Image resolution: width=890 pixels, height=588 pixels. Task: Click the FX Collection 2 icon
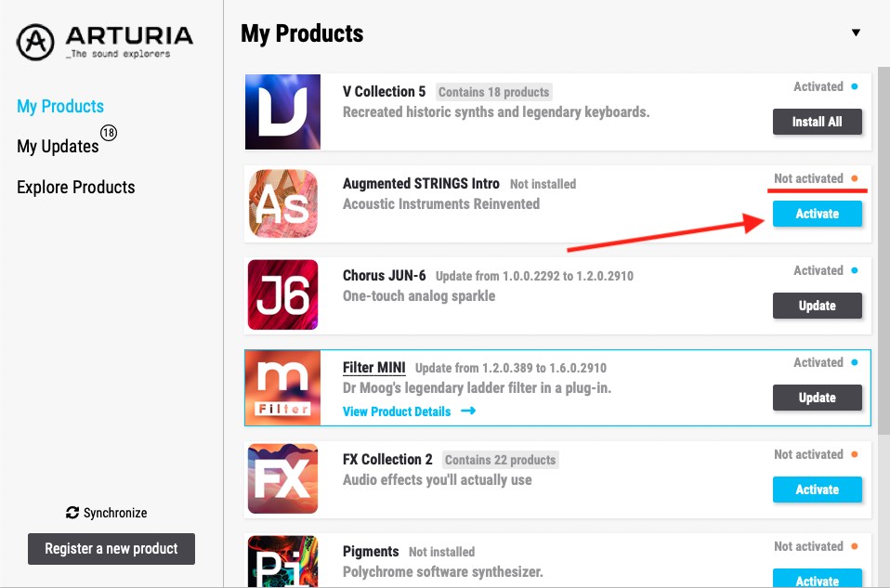(282, 478)
